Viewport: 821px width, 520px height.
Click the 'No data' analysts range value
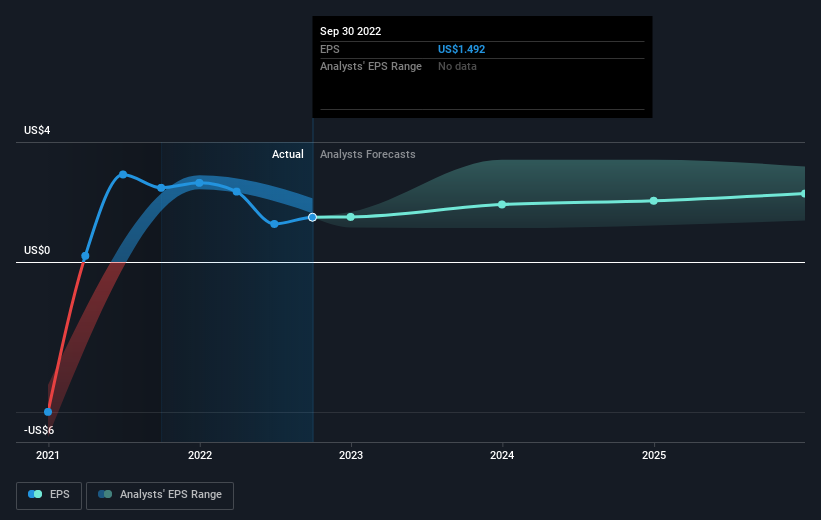tap(457, 67)
